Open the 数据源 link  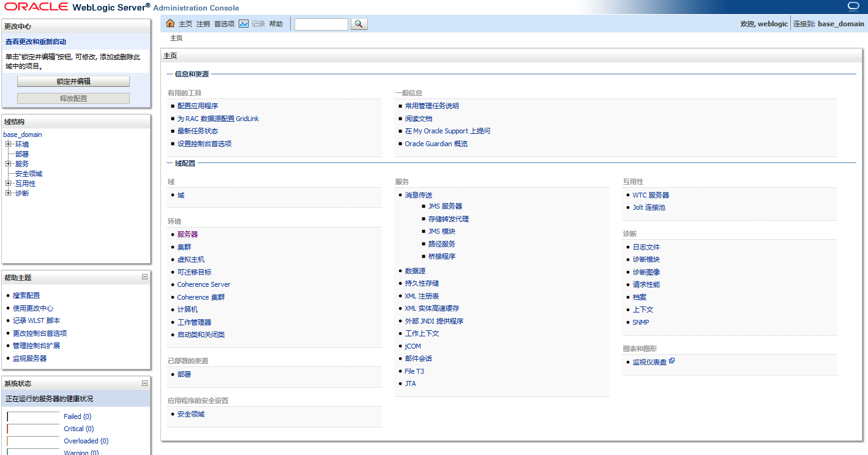(x=415, y=271)
